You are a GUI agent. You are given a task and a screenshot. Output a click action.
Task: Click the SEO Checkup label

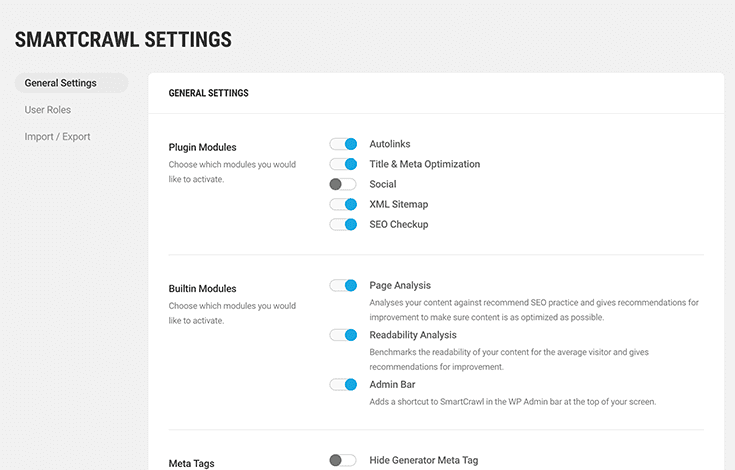(x=398, y=224)
